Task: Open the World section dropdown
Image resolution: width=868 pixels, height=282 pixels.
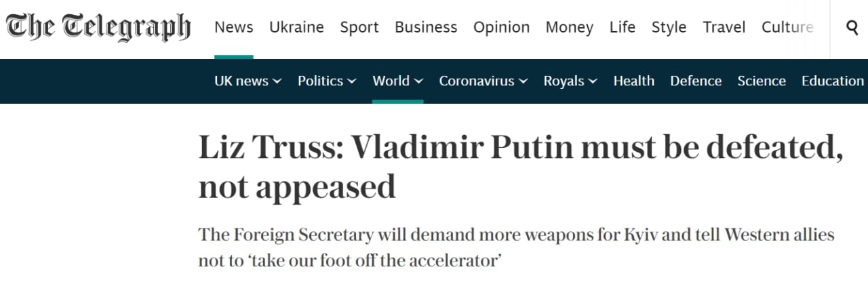Action: 397,81
